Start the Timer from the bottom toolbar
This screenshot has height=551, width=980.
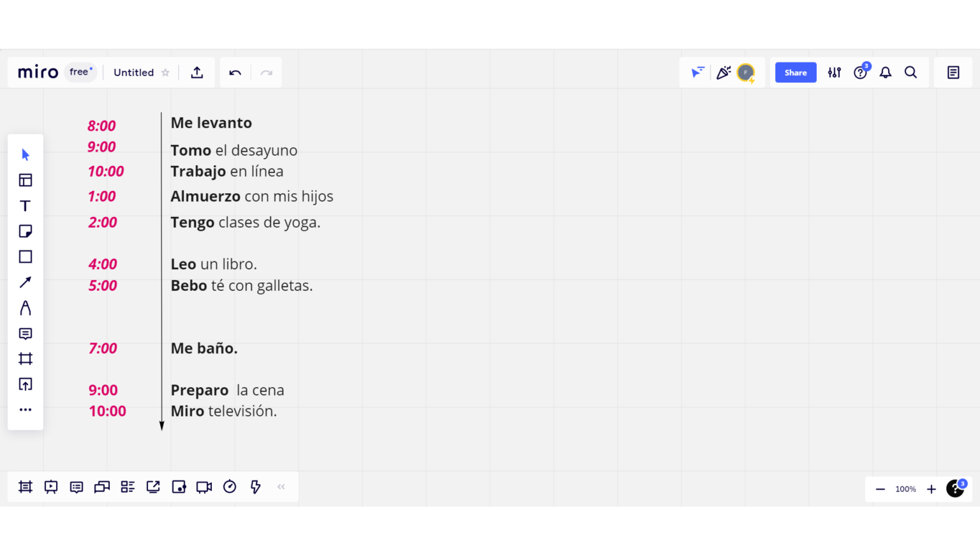230,487
